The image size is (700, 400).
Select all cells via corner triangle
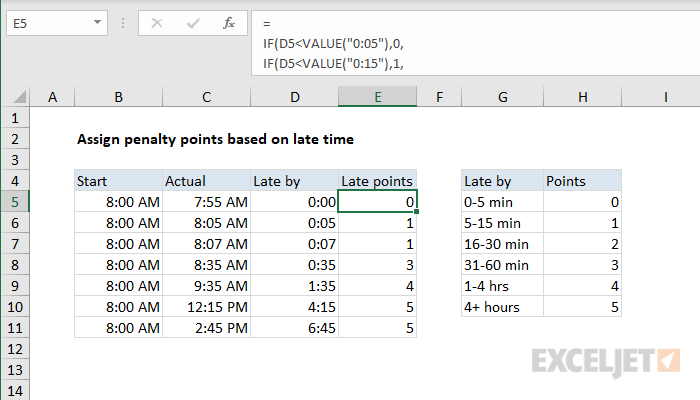pyautogui.click(x=19, y=96)
